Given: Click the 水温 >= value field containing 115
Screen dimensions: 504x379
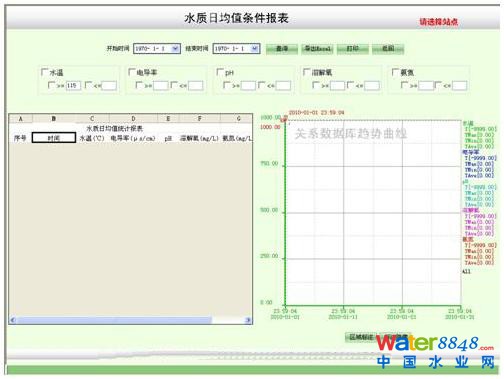Looking at the screenshot, I should pos(73,86).
